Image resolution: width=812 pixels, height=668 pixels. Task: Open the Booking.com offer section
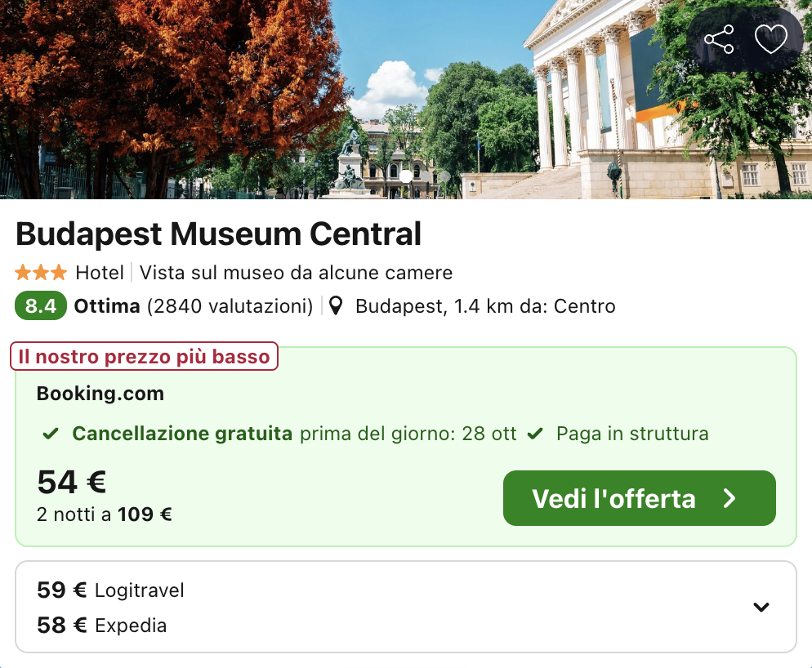coord(100,393)
